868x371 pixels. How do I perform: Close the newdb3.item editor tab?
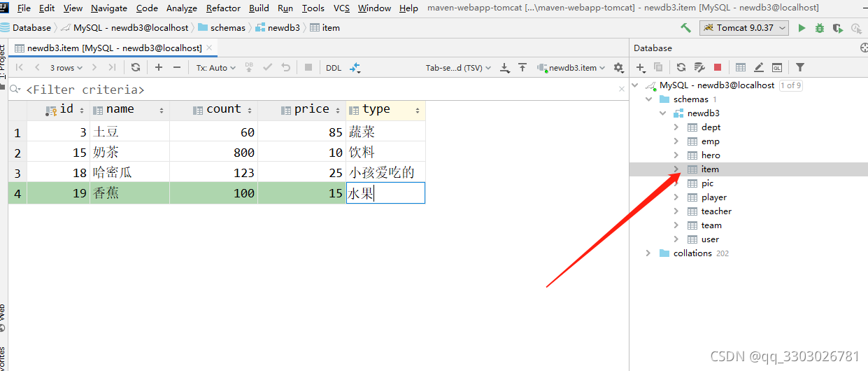click(x=208, y=48)
